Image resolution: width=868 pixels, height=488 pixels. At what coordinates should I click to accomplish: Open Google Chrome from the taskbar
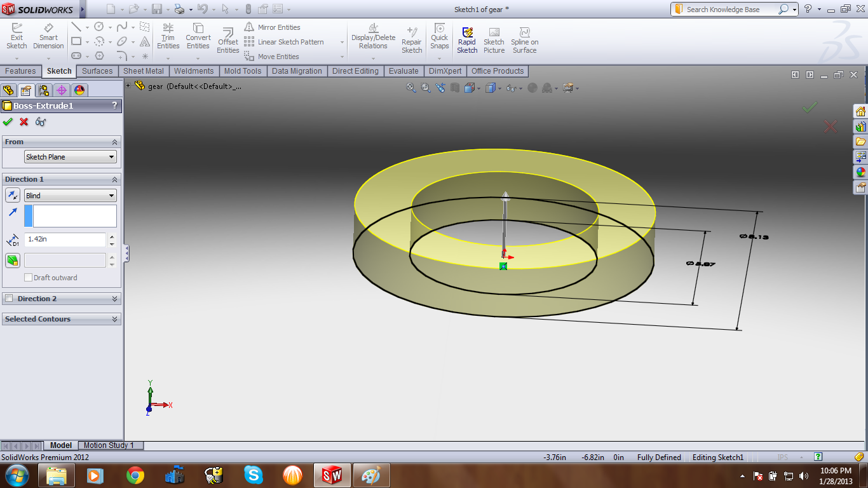(135, 475)
